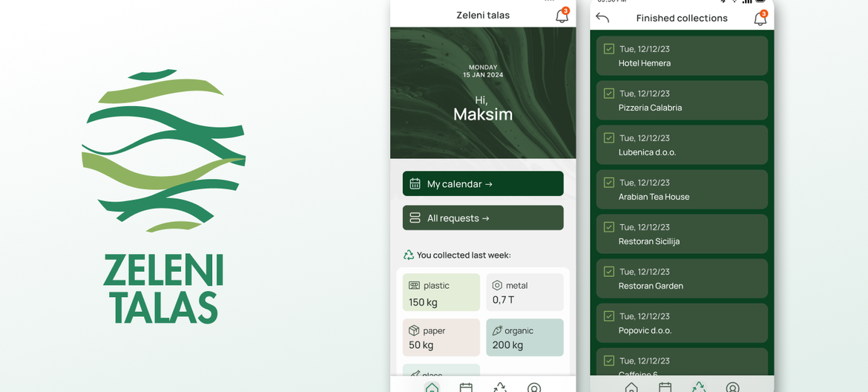Click the green marble greeting banner image
The width and height of the screenshot is (868, 392).
[483, 93]
